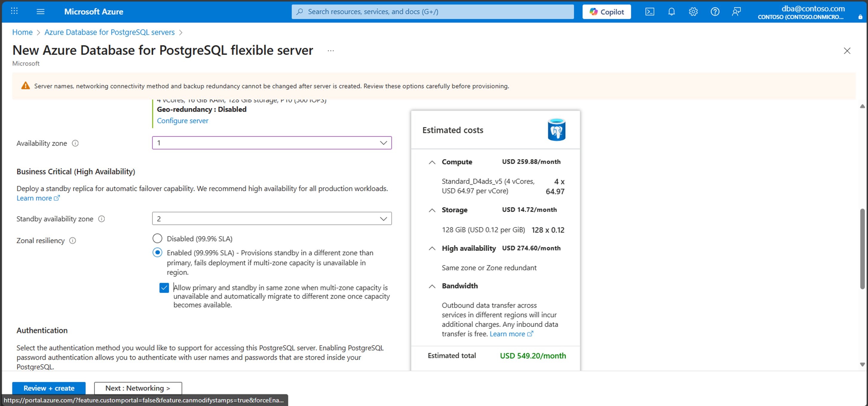Open the notifications bell
Viewport: 868px width, 406px height.
(x=671, y=12)
